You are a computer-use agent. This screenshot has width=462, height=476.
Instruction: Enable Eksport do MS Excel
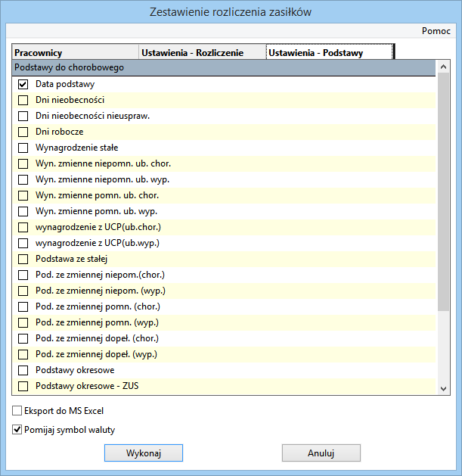pos(17,411)
